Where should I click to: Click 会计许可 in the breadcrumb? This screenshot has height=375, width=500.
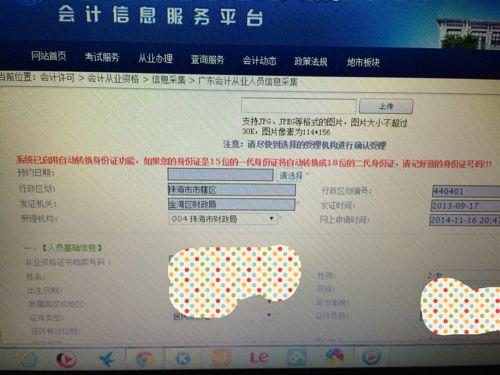(57, 78)
